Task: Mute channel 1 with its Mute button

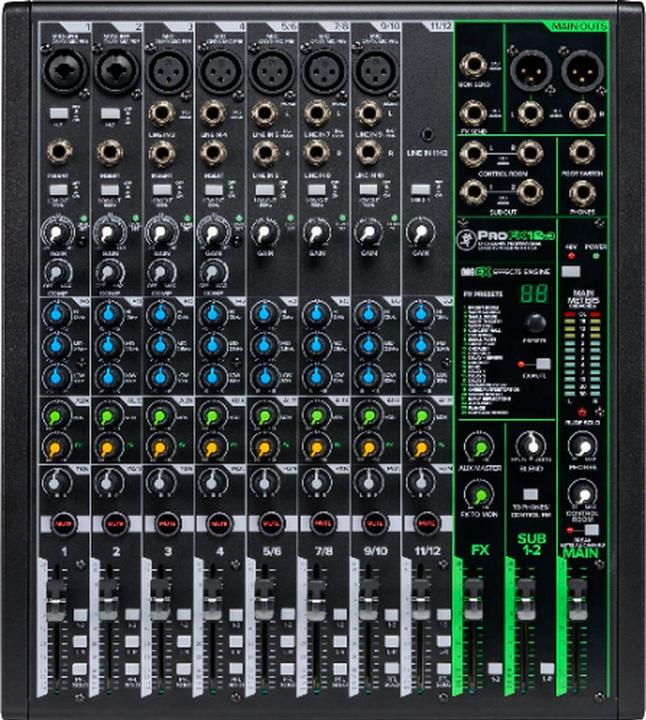Action: tap(63, 523)
